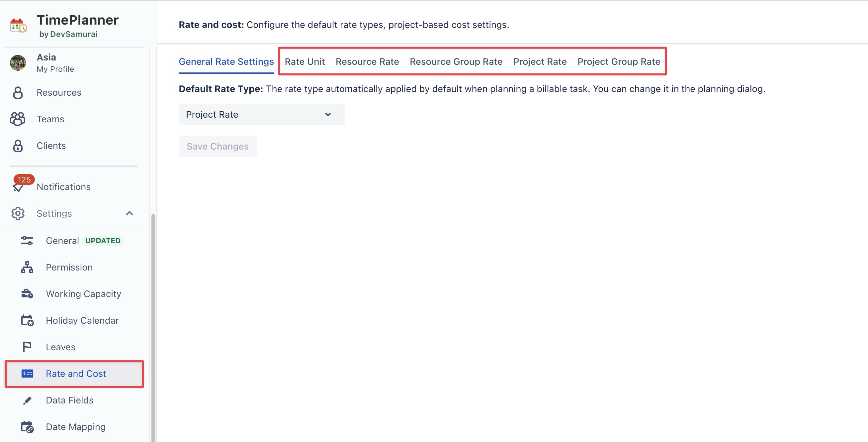This screenshot has width=868, height=442.
Task: Click the Working Capacity briefcase icon
Action: [x=27, y=294]
